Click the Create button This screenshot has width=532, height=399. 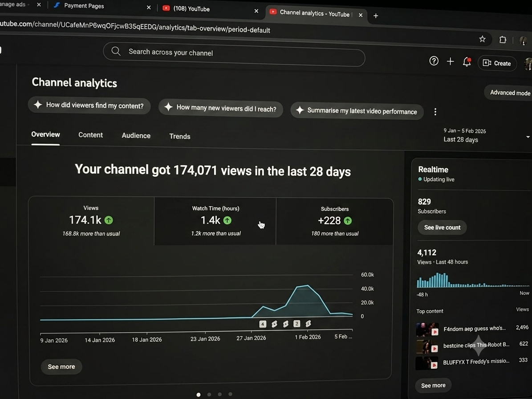click(497, 63)
